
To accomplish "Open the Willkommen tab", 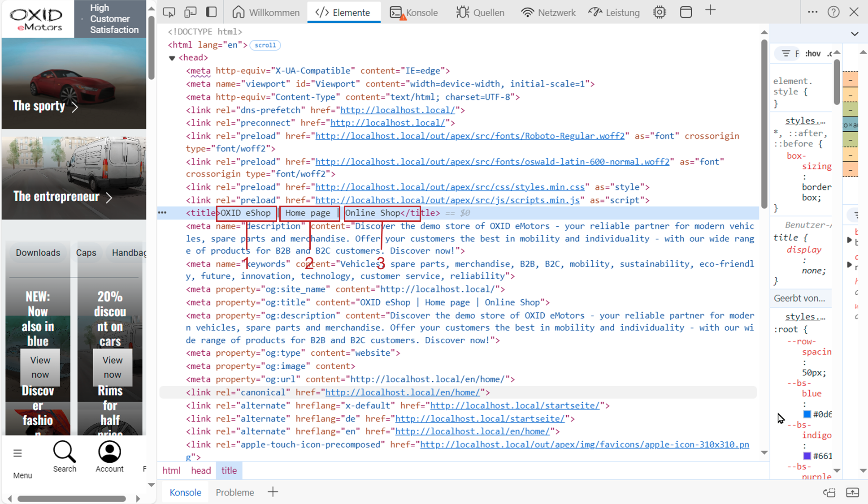I will coord(266,13).
